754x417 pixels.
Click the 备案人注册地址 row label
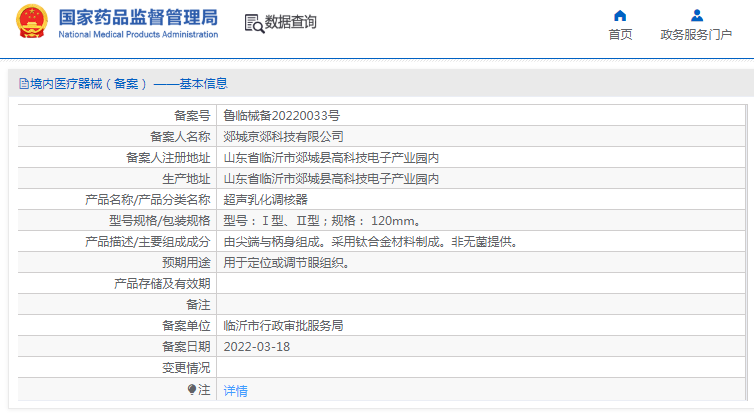[168, 158]
